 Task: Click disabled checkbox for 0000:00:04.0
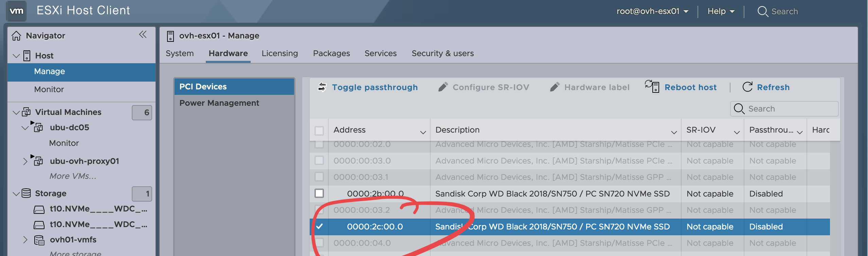click(x=319, y=243)
